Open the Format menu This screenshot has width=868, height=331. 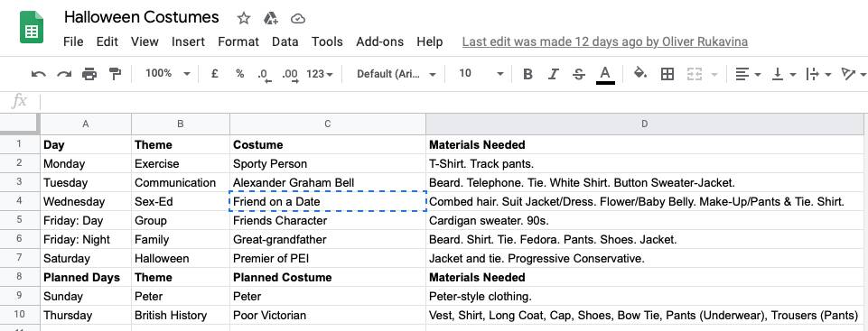click(238, 42)
